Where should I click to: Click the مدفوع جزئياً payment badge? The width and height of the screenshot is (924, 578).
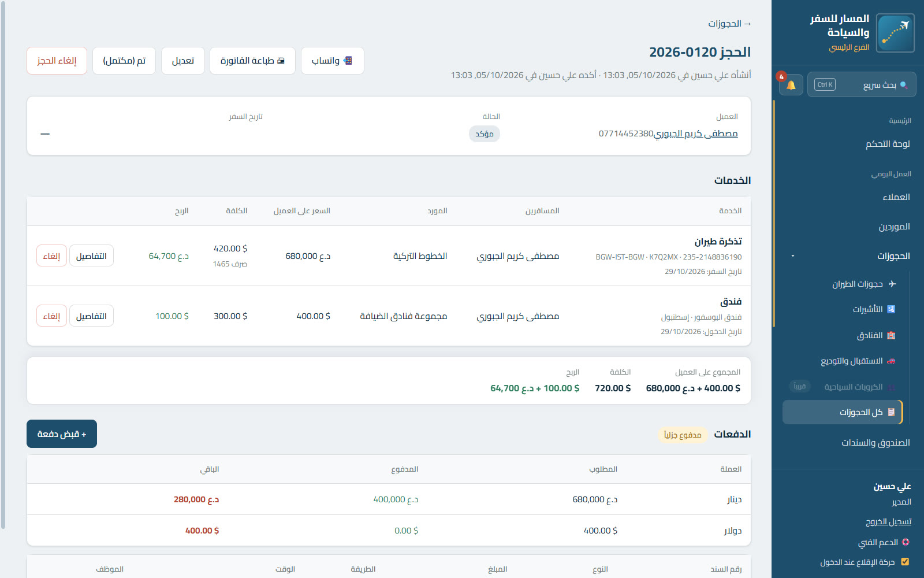683,435
